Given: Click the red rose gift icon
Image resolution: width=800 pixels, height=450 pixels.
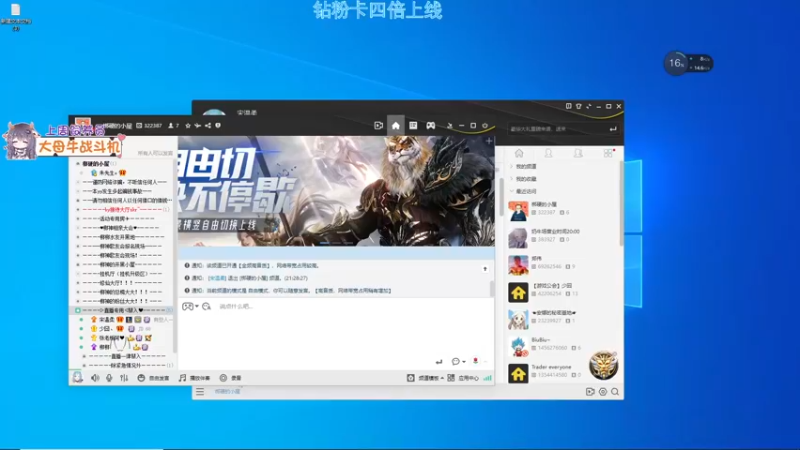Looking at the screenshot, I should [x=476, y=361].
